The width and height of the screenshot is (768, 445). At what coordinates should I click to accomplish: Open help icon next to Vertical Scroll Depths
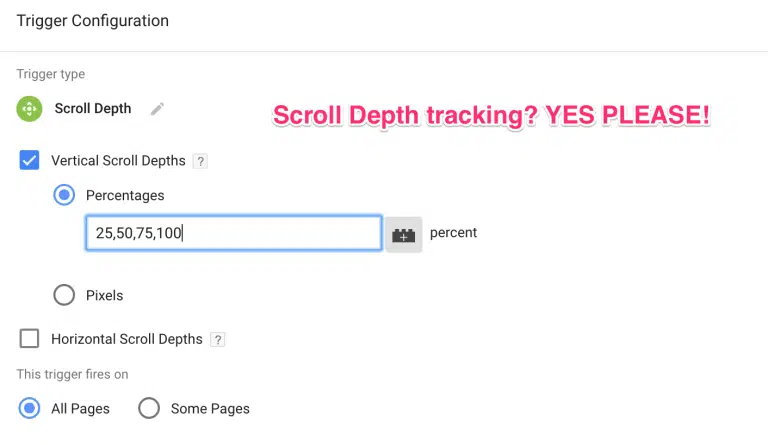pyautogui.click(x=200, y=161)
